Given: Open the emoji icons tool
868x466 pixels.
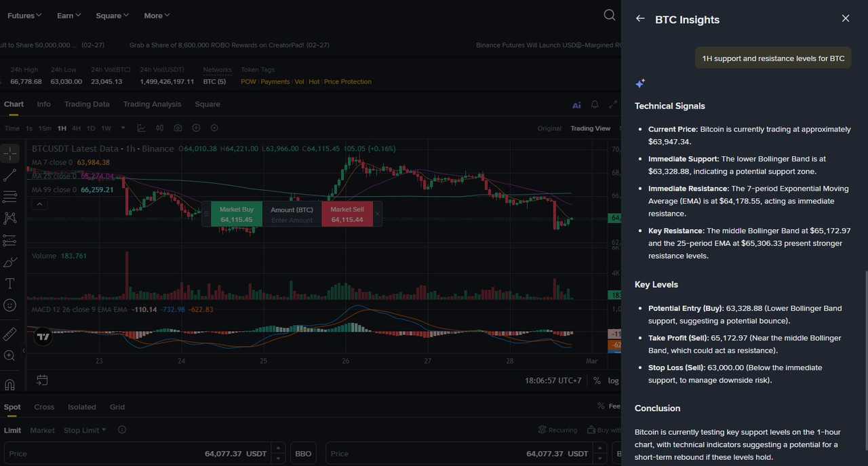Looking at the screenshot, I should coord(9,305).
